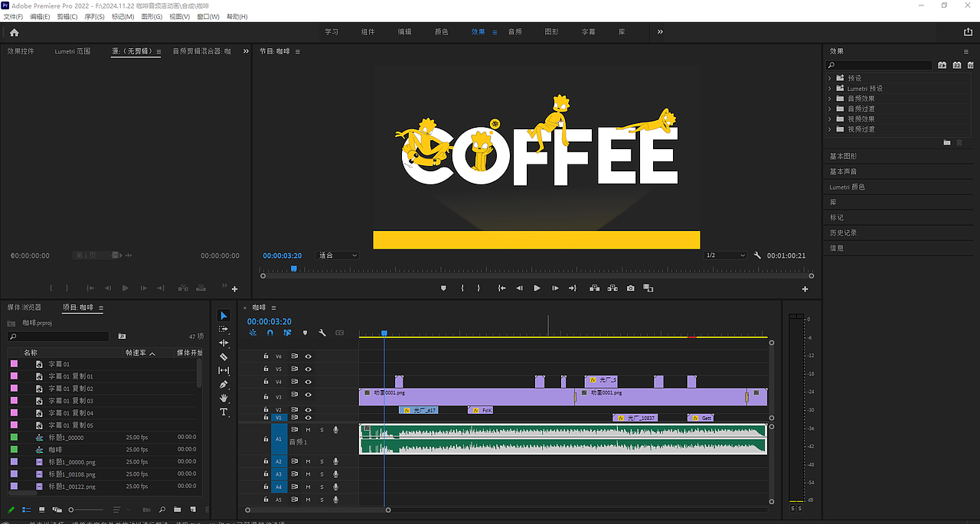Enable voice-over record on track A3
Screen dimensions: 980x524
pyautogui.click(x=335, y=474)
